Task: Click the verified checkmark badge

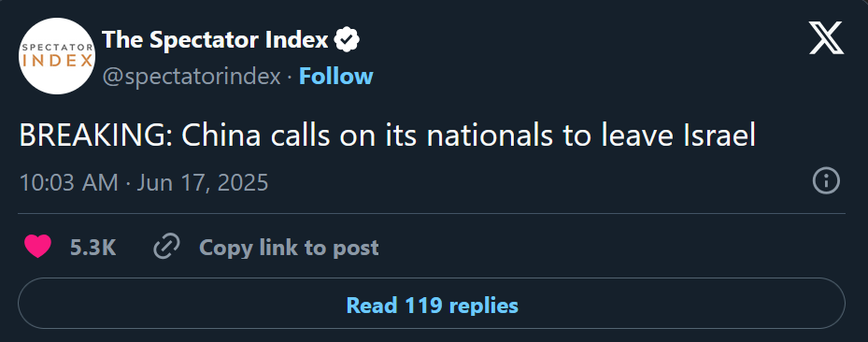Action: click(x=348, y=40)
